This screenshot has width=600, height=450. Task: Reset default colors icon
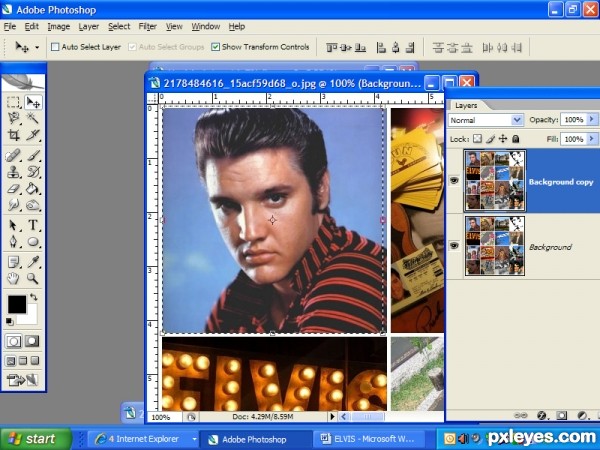click(x=9, y=322)
